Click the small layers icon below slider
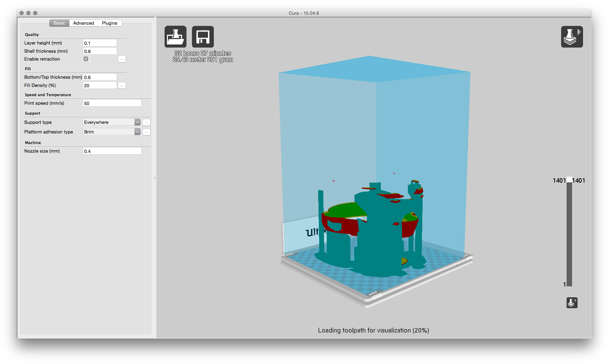Image resolution: width=608 pixels, height=364 pixels. 572,303
